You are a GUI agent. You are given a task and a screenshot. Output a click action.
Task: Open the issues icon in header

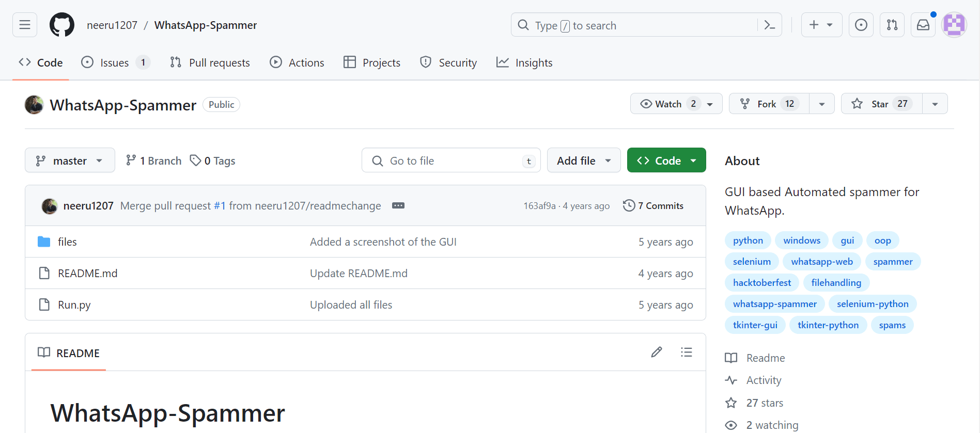coord(861,25)
